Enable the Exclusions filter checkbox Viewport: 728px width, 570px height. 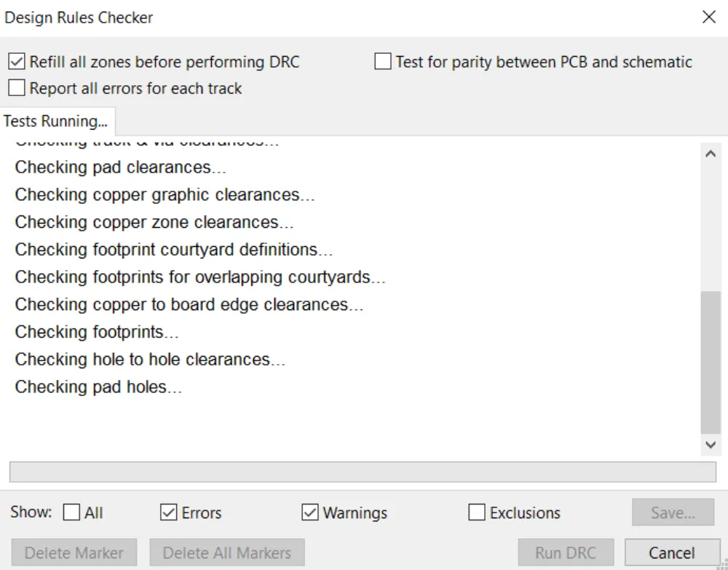pyautogui.click(x=477, y=513)
